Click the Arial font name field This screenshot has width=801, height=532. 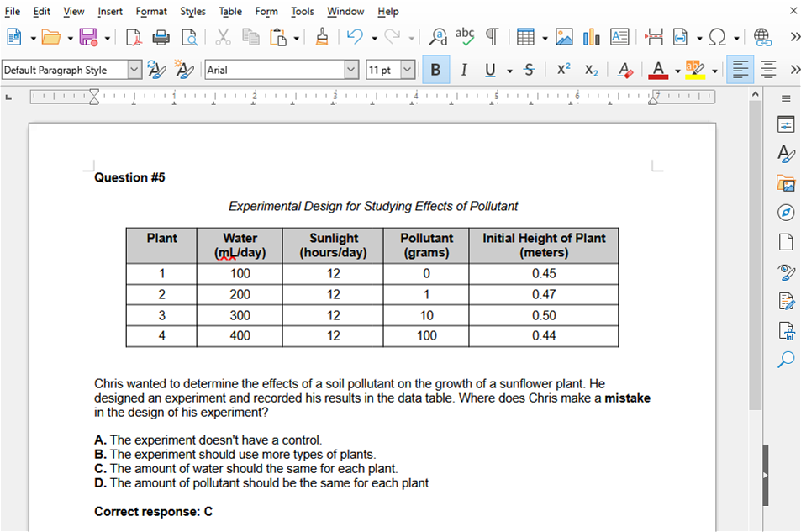click(x=275, y=70)
